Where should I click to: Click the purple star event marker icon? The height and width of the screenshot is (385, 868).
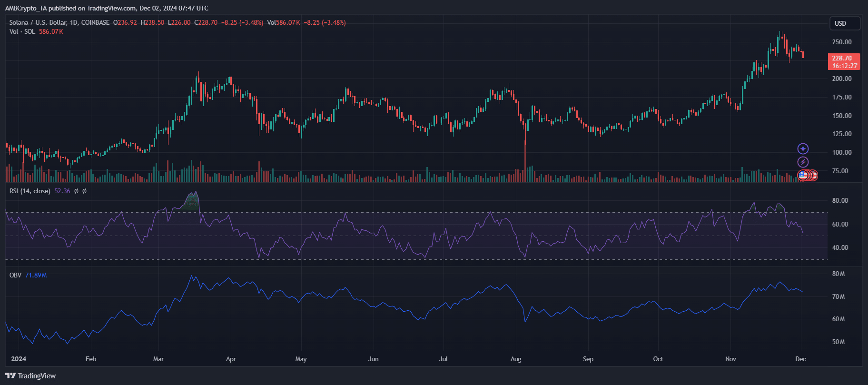803,149
